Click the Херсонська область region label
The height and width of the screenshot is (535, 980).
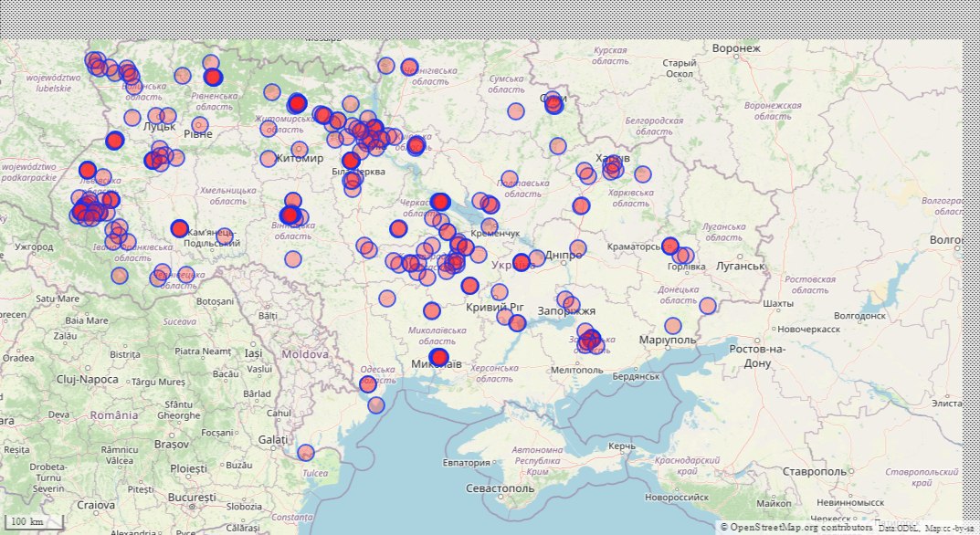point(494,373)
